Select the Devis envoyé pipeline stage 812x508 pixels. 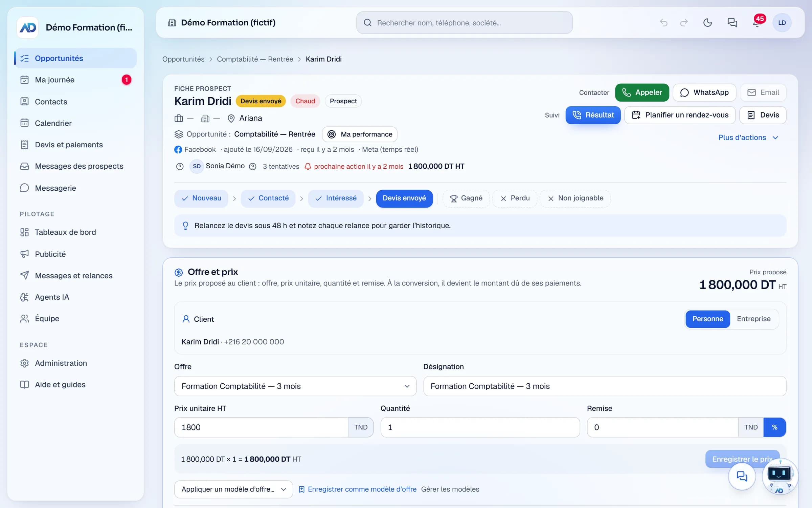404,198
